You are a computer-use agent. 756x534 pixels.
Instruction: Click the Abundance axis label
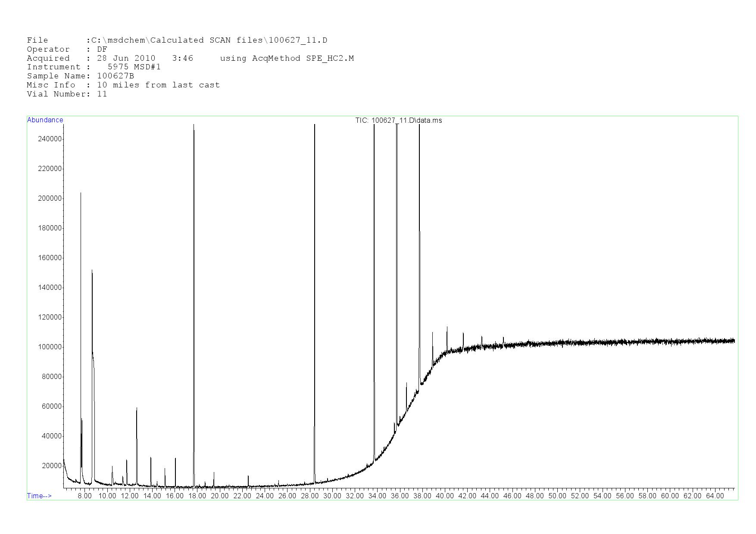coord(45,120)
